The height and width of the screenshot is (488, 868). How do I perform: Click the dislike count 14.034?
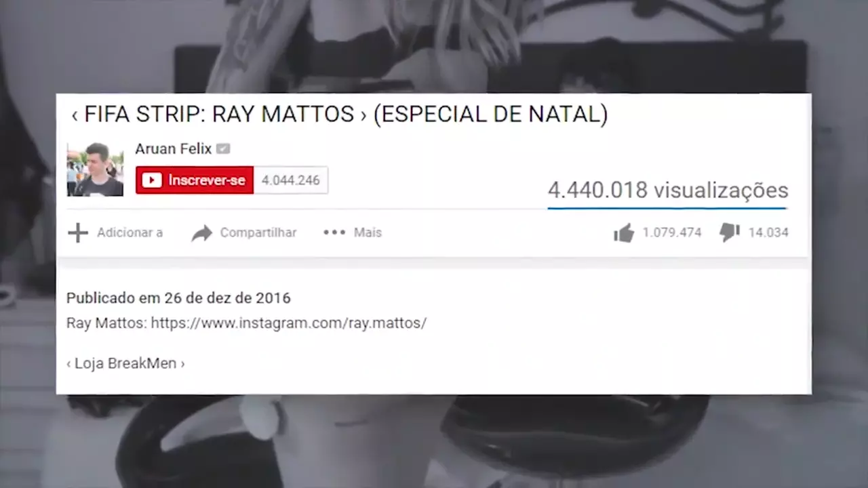[x=768, y=232]
